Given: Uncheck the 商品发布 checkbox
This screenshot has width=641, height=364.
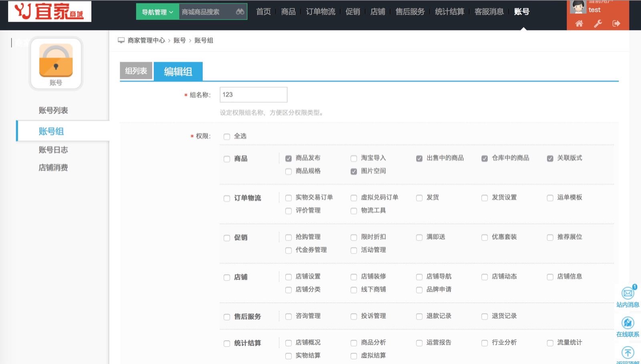Looking at the screenshot, I should (x=288, y=159).
